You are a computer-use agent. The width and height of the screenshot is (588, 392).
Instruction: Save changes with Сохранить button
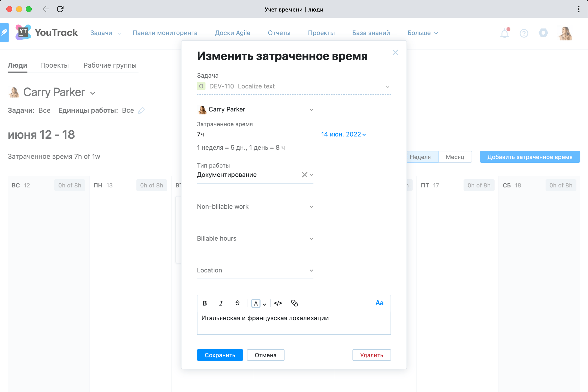point(220,355)
